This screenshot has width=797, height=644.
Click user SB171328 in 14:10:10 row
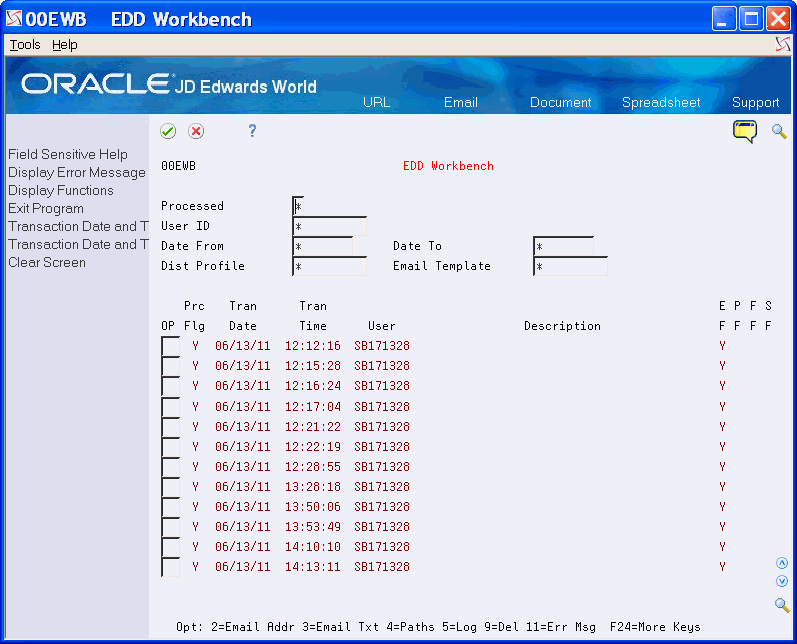[382, 546]
